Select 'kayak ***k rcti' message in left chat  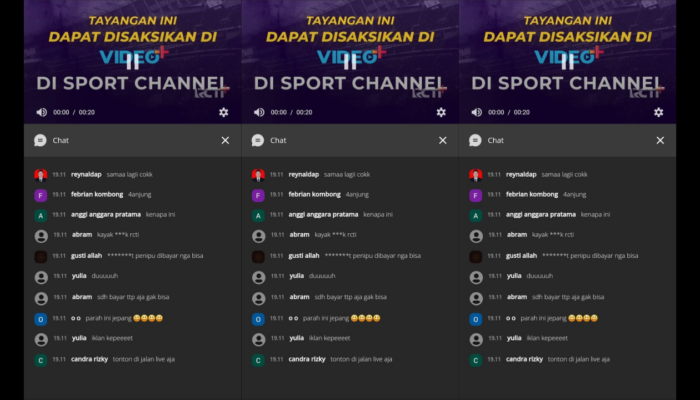(x=118, y=234)
